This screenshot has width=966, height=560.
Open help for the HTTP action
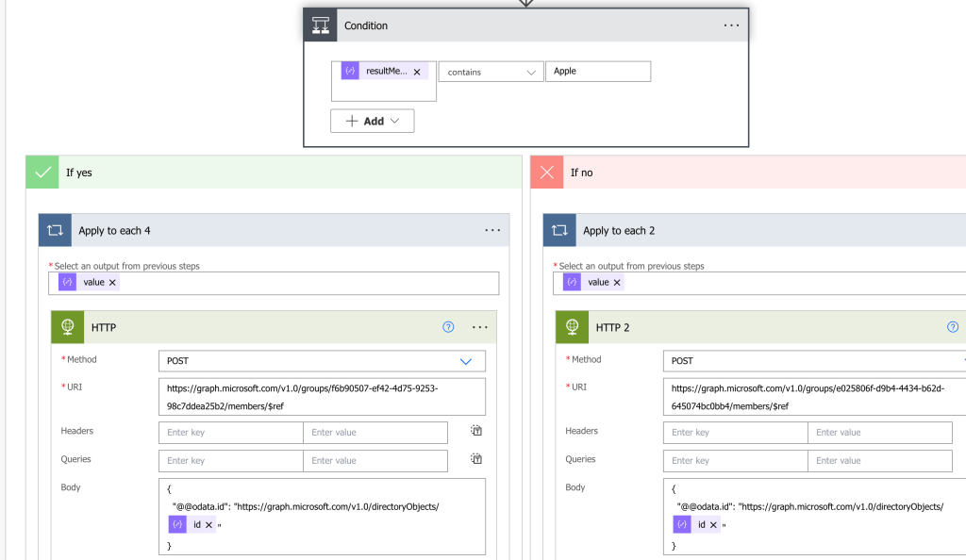tap(448, 327)
